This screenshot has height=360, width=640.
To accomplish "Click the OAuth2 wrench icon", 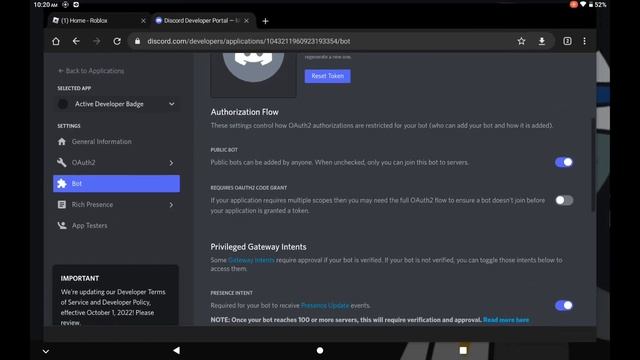I will (62, 162).
